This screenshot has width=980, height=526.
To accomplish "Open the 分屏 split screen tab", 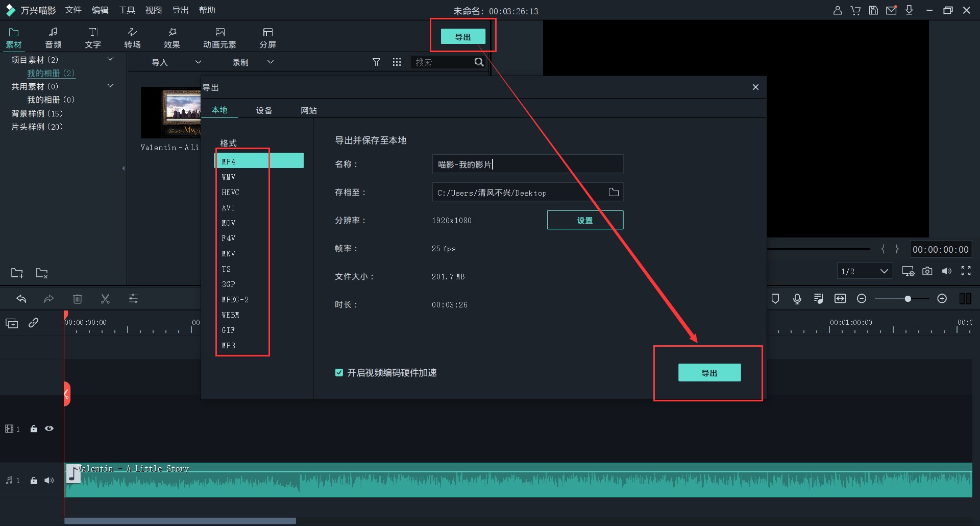I will tap(267, 38).
